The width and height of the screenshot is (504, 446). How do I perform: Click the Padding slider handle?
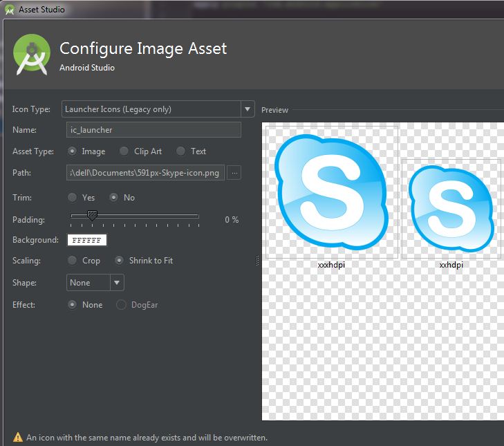[92, 216]
